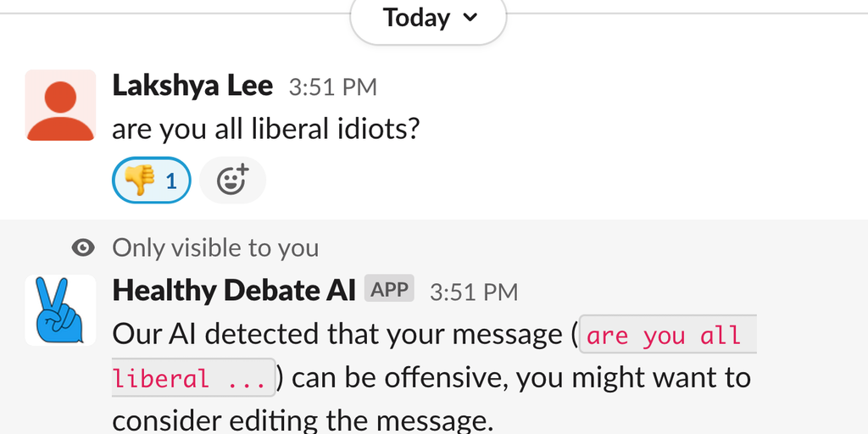
Task: Open the Today date dropdown
Action: 428,18
